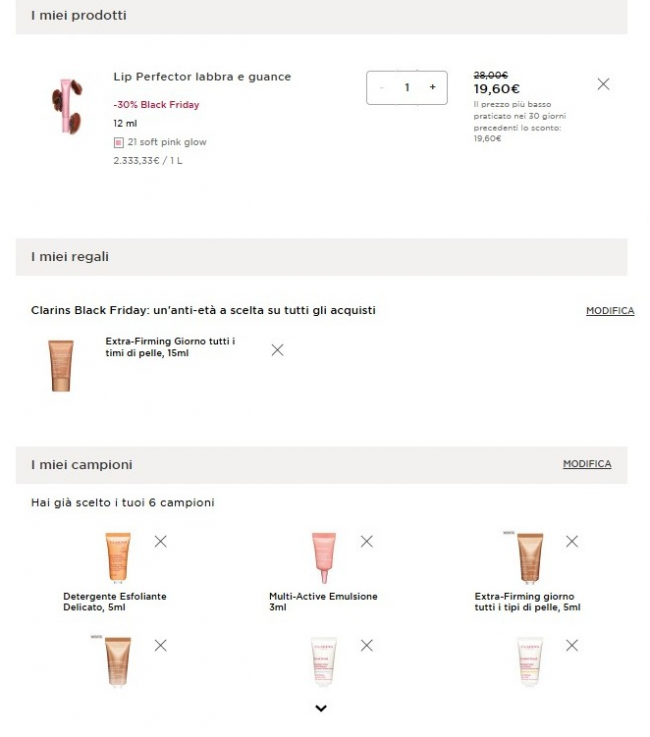Remove the Extra-Firming Giorno 15ml gift
This screenshot has width=650, height=737.
(x=277, y=350)
